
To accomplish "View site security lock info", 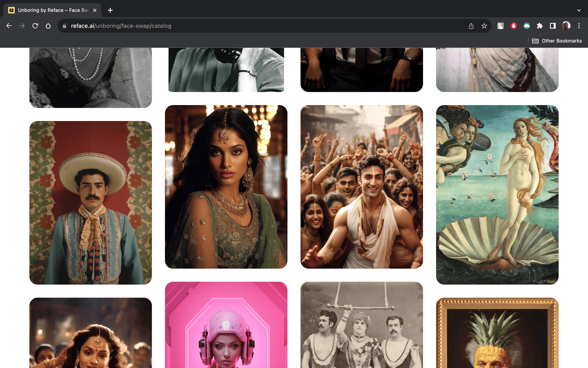I will coord(65,26).
